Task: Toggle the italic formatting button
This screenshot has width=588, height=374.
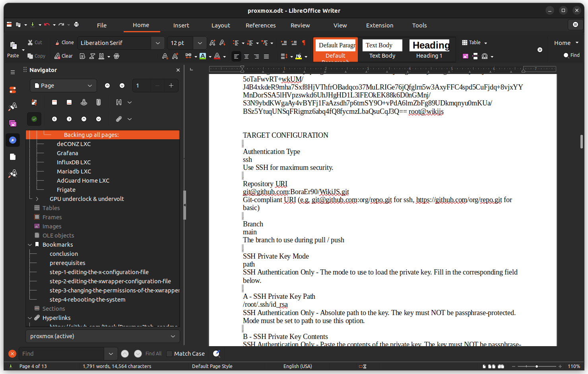Action: (92, 56)
